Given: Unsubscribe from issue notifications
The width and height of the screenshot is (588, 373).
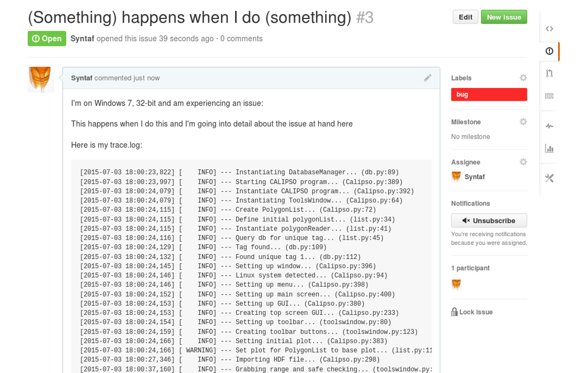Looking at the screenshot, I should coord(489,221).
